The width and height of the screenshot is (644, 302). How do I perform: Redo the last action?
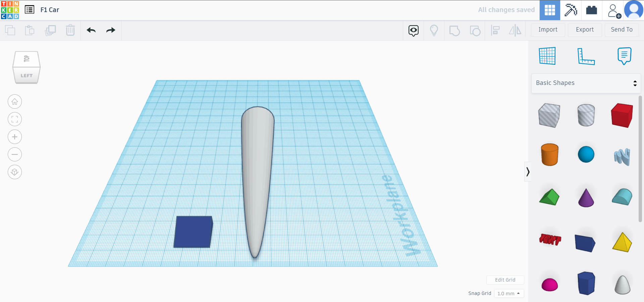coord(111,30)
